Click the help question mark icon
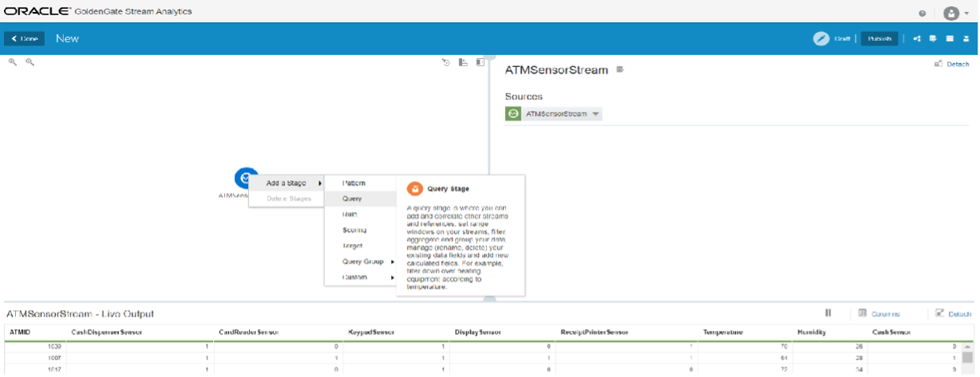Screen dimensions: 980x377 click(923, 13)
